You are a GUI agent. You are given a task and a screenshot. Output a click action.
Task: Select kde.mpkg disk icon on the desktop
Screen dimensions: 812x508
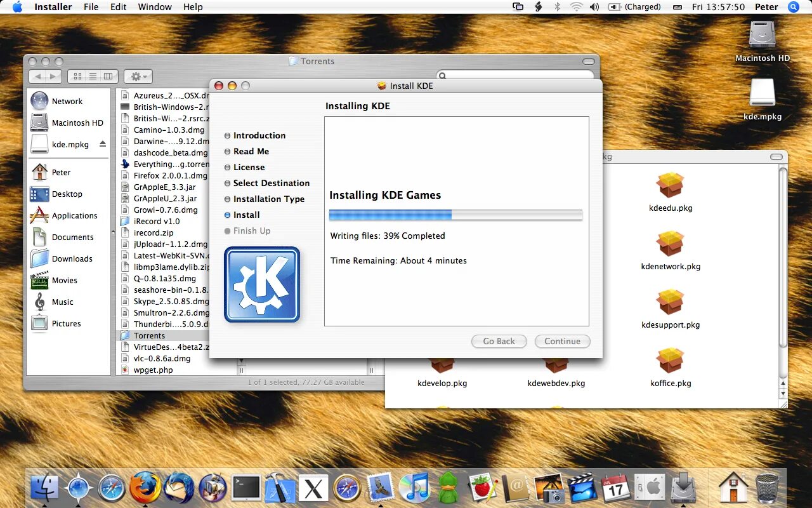tap(763, 93)
